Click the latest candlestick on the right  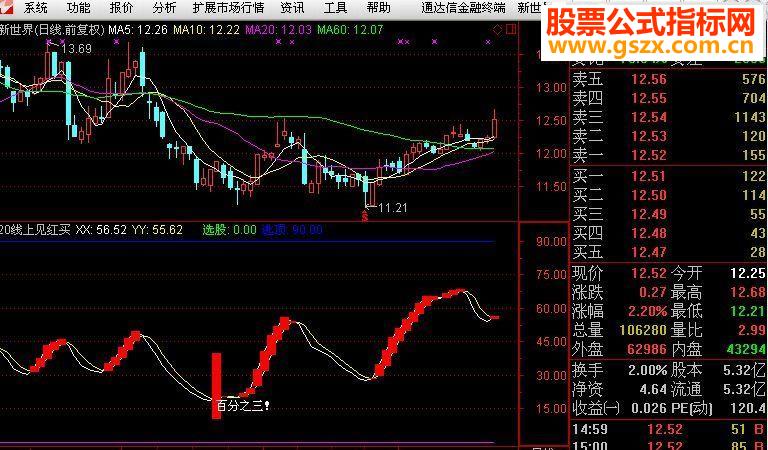click(495, 124)
